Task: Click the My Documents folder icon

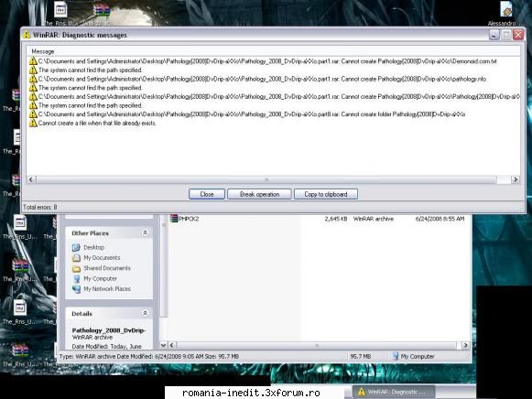Action: point(76,258)
